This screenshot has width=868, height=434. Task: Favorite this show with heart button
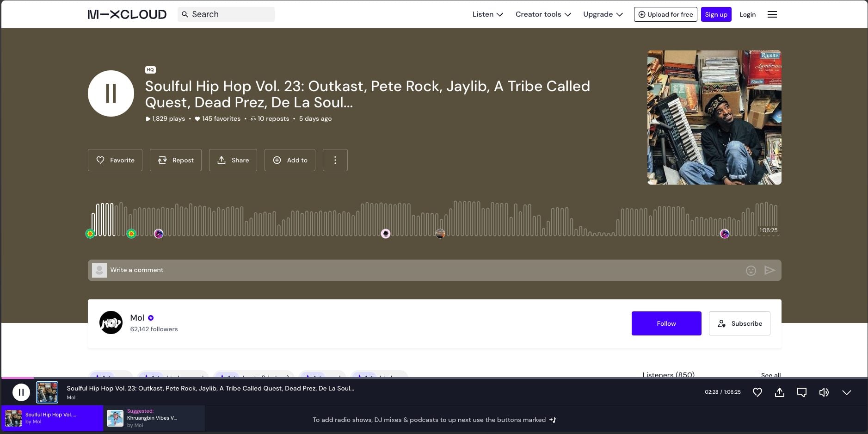pos(115,160)
